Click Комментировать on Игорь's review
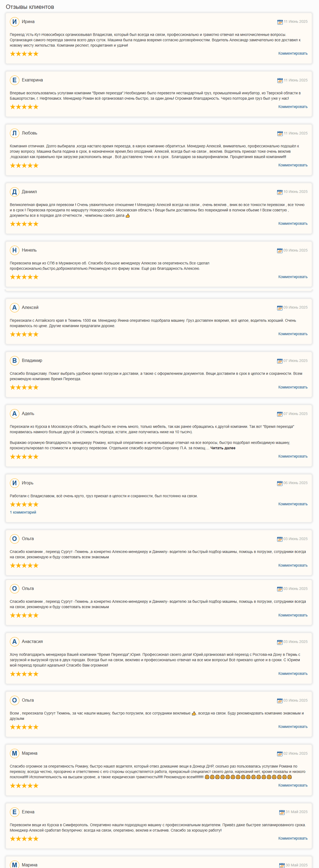 (293, 504)
